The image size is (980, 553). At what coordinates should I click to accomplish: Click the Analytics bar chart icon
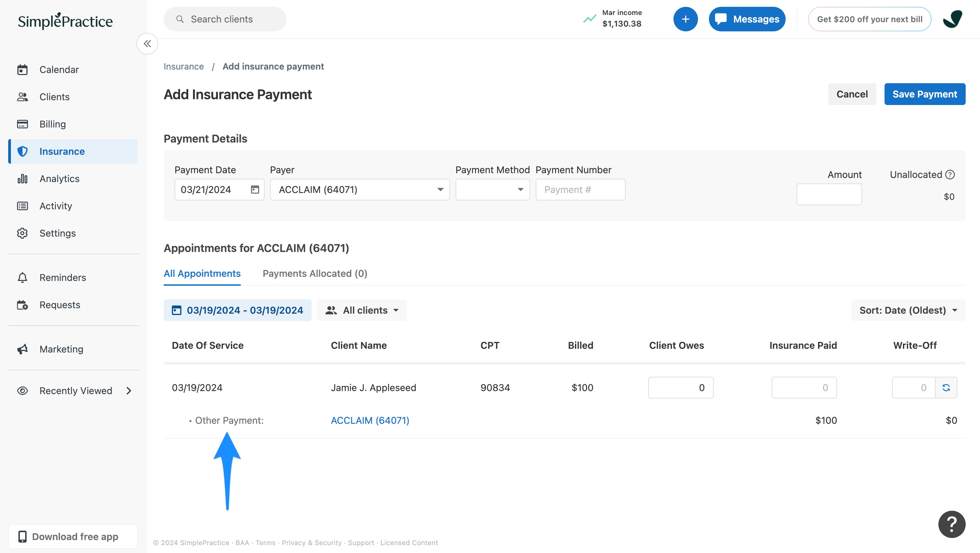tap(23, 179)
